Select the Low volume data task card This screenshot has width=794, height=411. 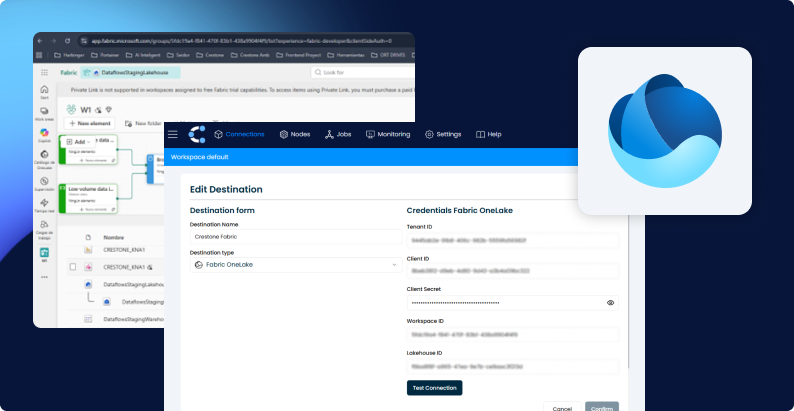pos(88,198)
